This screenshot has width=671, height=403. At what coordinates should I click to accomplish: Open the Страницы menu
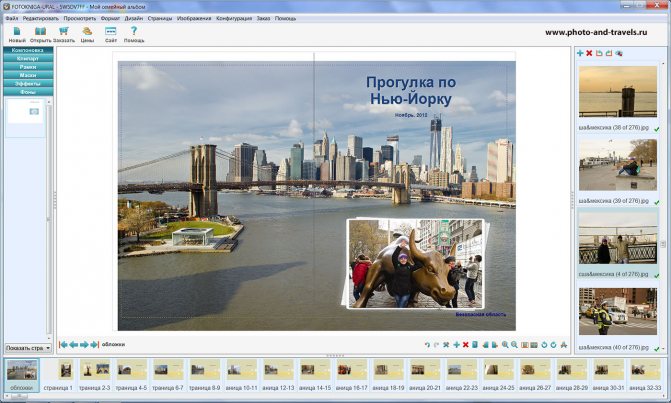160,18
